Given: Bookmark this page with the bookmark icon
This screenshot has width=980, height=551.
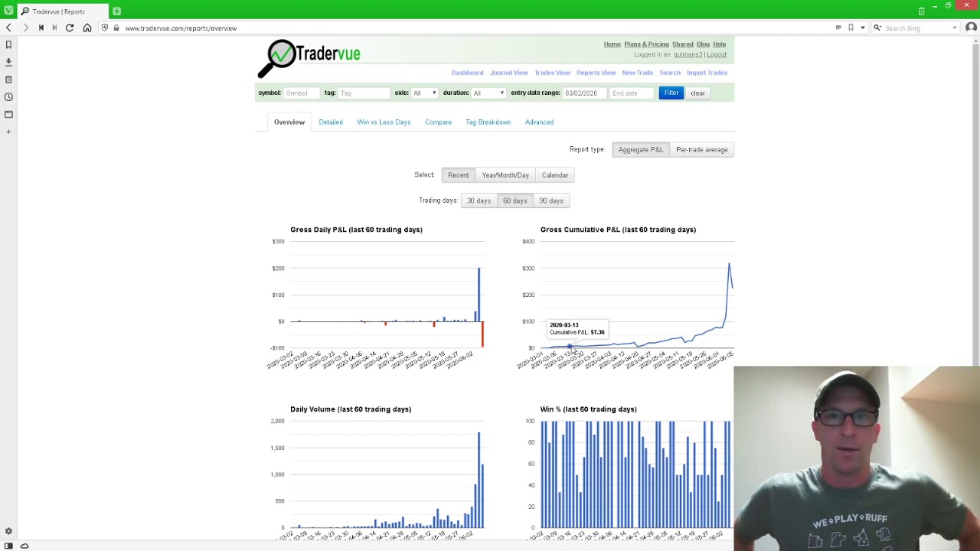Looking at the screenshot, I should (x=851, y=28).
